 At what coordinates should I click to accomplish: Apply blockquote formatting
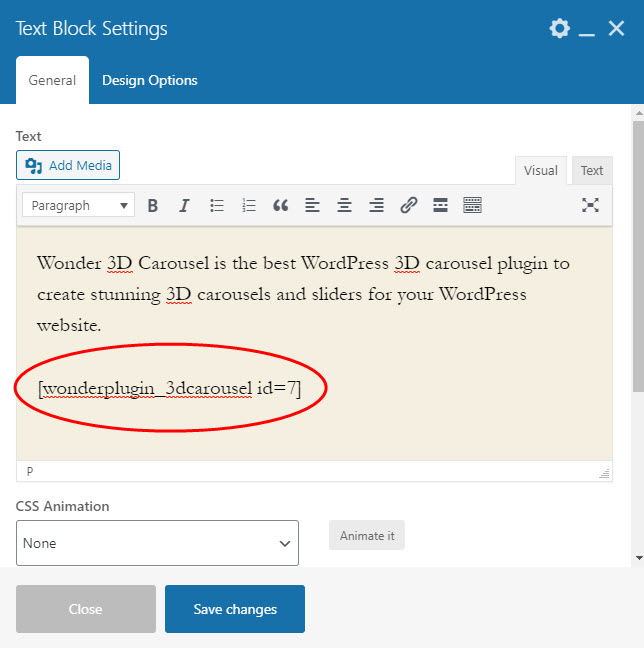tap(281, 205)
